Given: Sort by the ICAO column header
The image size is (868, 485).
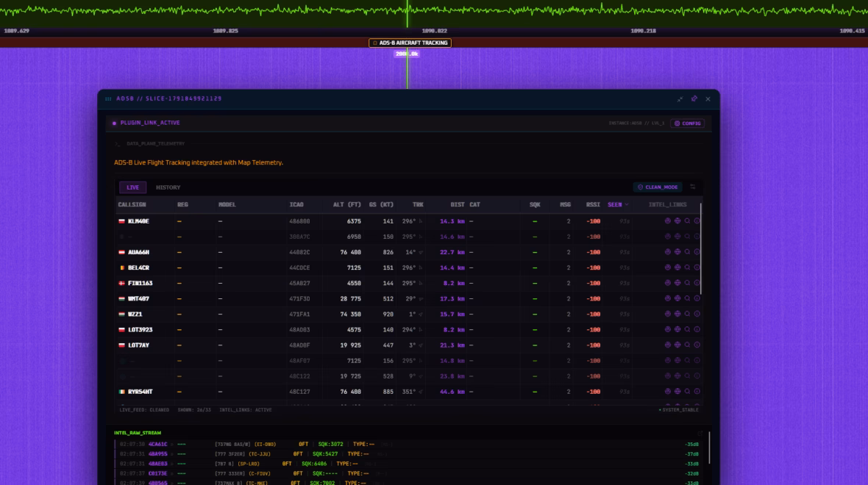Looking at the screenshot, I should (296, 204).
